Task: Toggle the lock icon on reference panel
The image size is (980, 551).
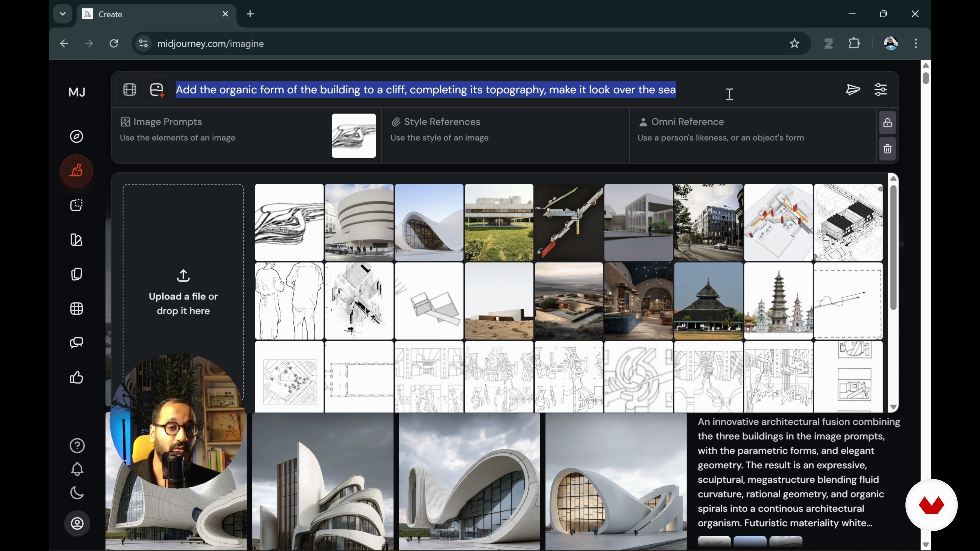Action: coord(888,123)
